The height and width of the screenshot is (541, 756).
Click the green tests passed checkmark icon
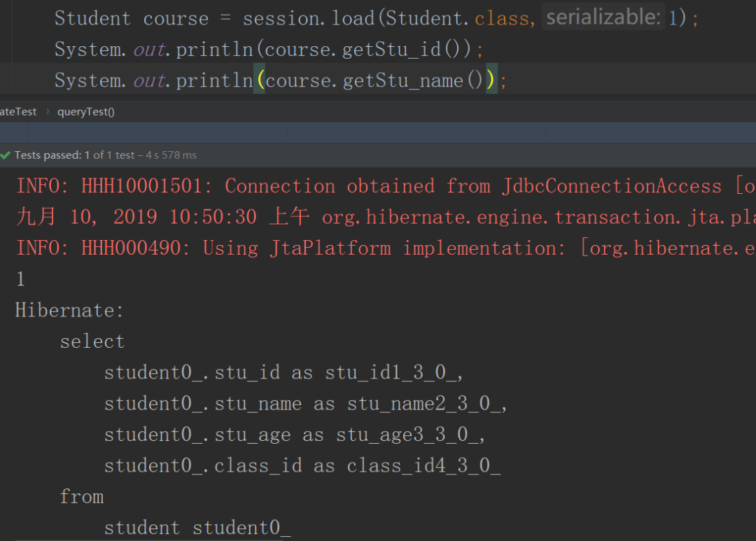coord(6,155)
